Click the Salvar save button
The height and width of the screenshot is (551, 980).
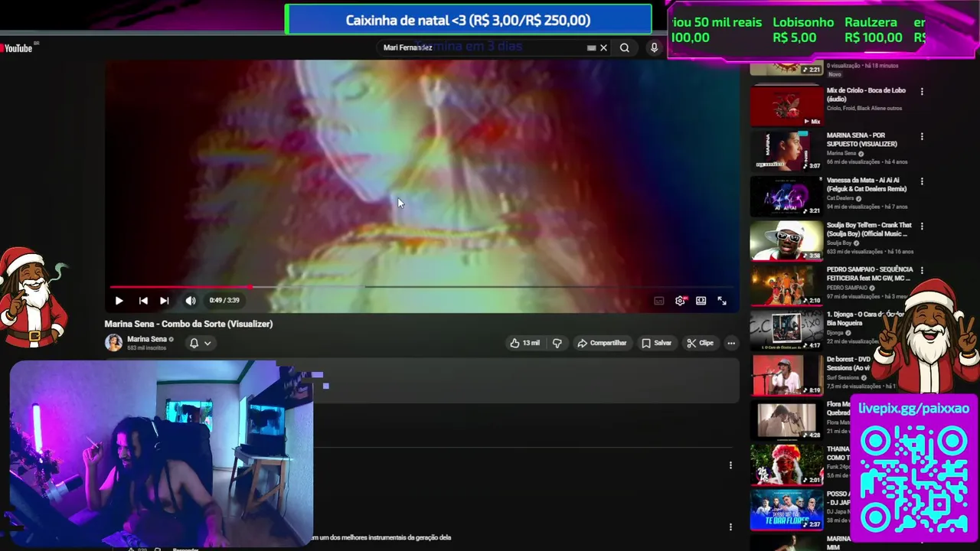coord(656,343)
